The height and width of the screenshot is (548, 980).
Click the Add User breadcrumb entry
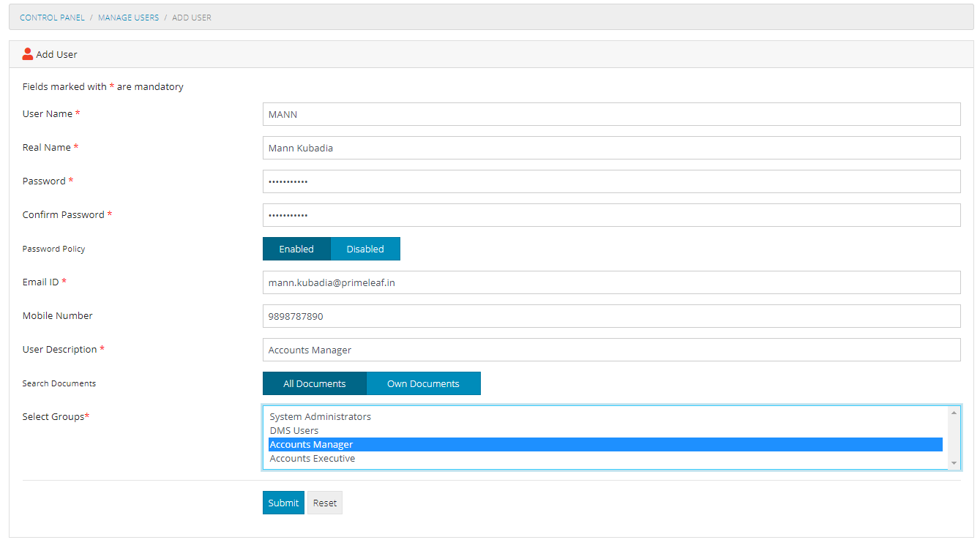(x=191, y=17)
